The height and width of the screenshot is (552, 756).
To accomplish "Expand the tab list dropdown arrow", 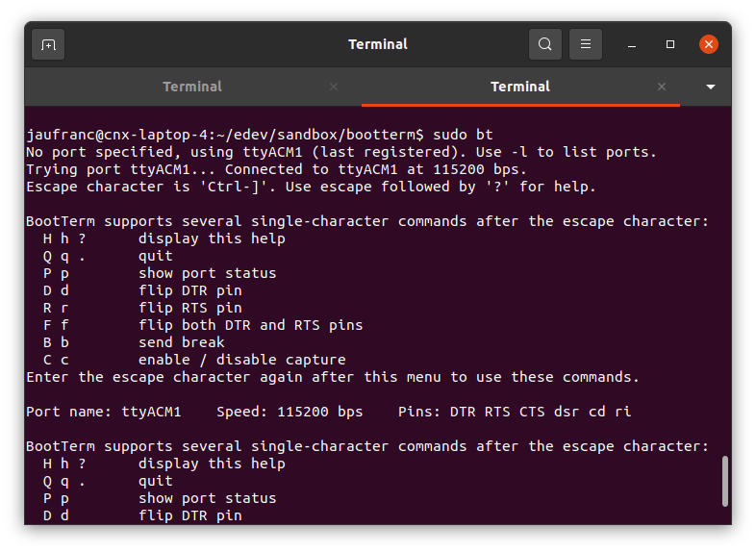I will [x=710, y=87].
